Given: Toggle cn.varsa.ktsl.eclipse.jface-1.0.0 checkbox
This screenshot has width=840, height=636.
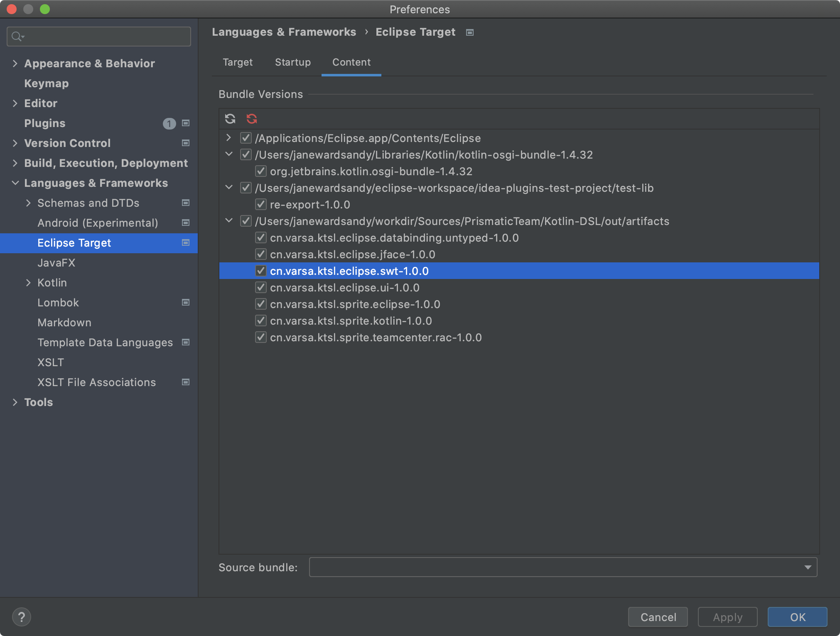Looking at the screenshot, I should coord(260,254).
